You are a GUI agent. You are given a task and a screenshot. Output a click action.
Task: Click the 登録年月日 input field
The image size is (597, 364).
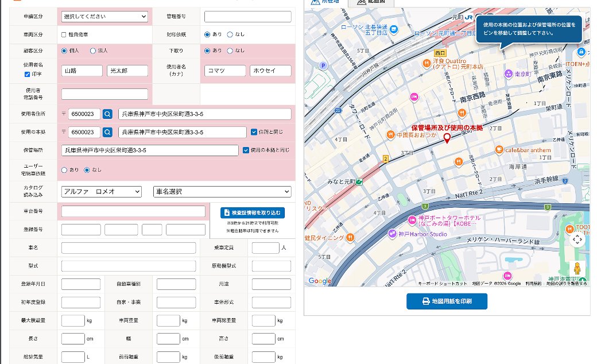(x=81, y=284)
